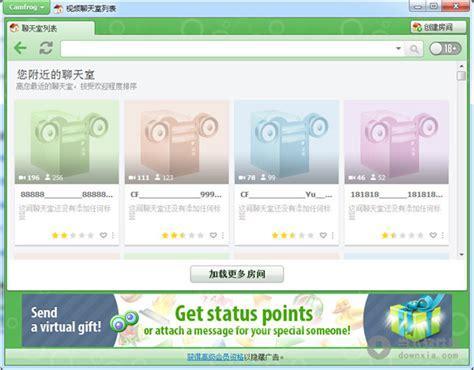474x370 pixels.
Task: Click the 181818 room title
Action: 397,194
